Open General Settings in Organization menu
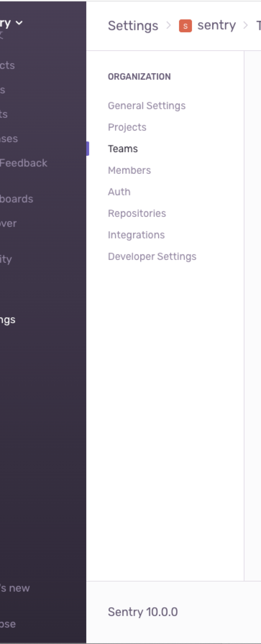 (x=147, y=106)
